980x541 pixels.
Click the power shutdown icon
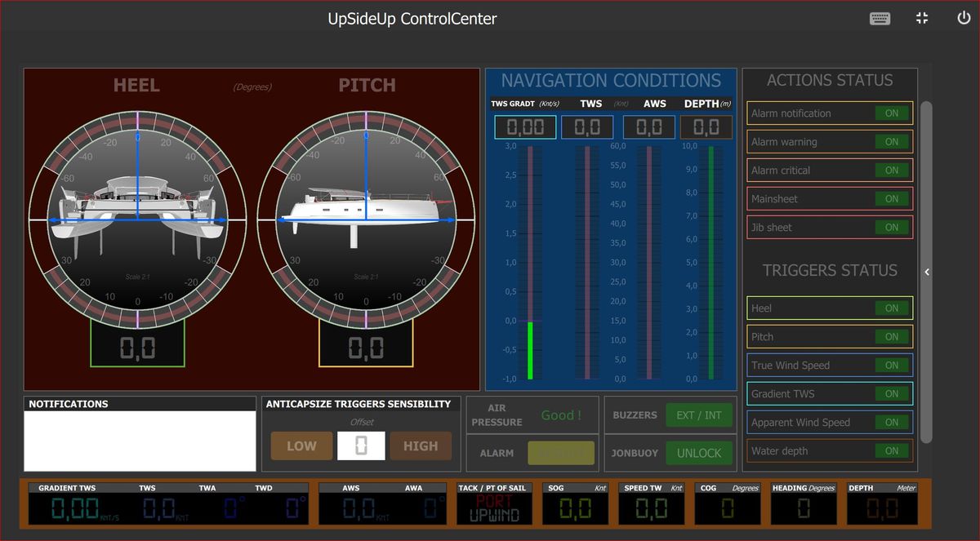coord(964,18)
